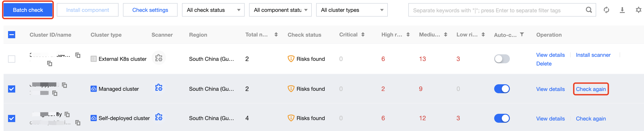Open table settings gear icon
This screenshot has width=644, height=131.
tap(638, 10)
